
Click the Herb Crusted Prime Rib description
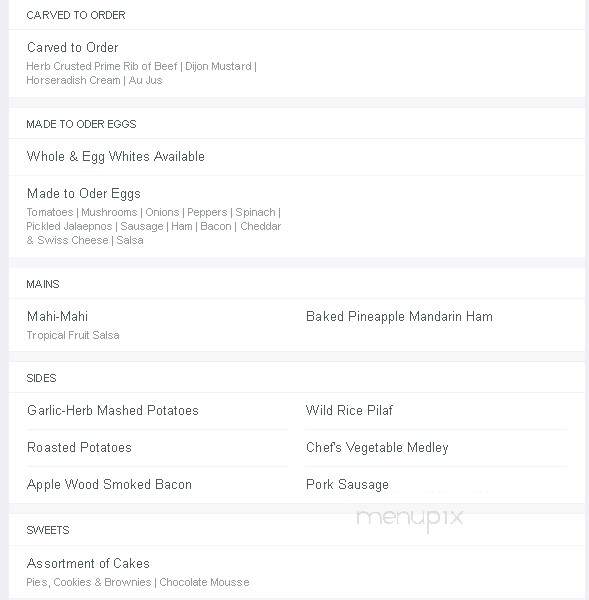[x=141, y=73]
